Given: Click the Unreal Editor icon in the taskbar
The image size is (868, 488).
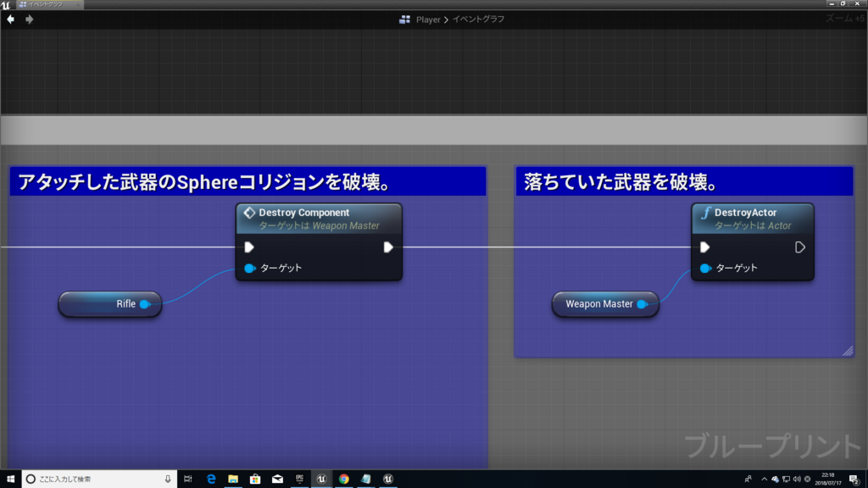Looking at the screenshot, I should [x=321, y=479].
